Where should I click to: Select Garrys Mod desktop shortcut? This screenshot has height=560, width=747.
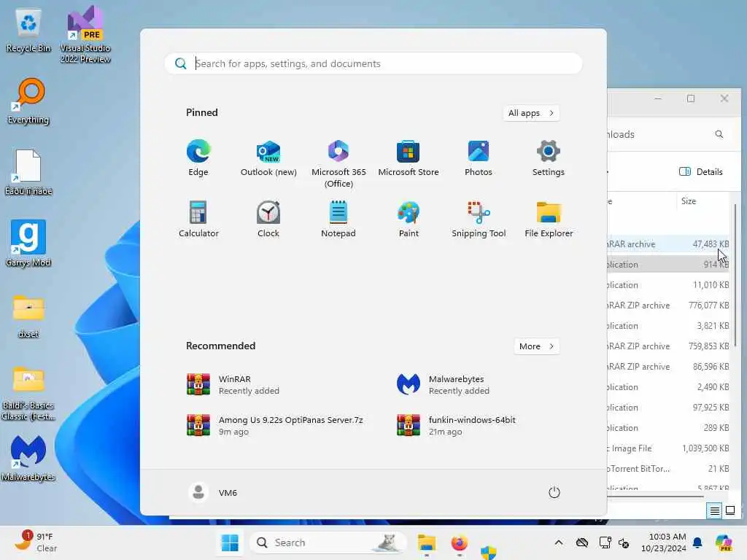click(28, 244)
